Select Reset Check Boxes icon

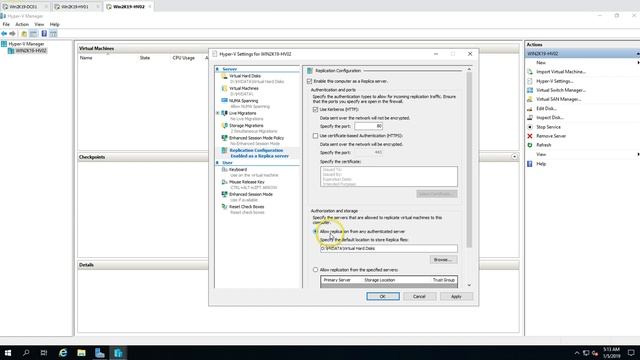point(224,207)
